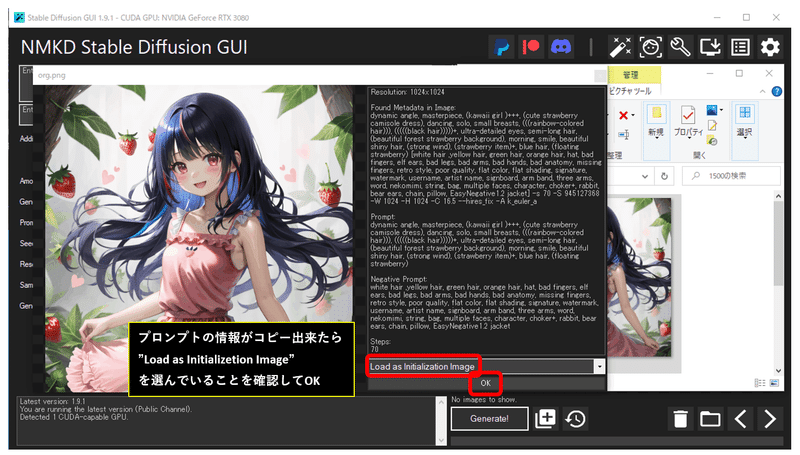This screenshot has width=800, height=455.
Task: Expand the red X delete dropdown arrow
Action: tap(633, 115)
